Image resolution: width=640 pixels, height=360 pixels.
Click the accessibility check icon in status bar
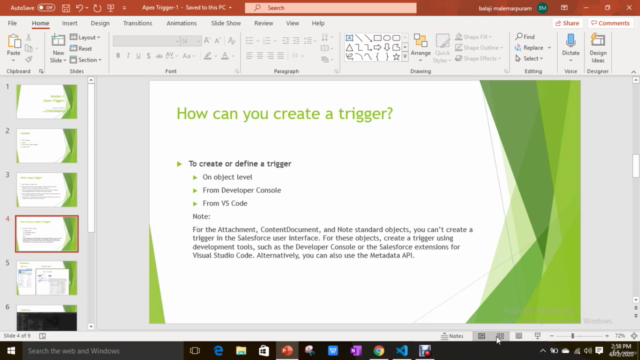(x=42, y=336)
